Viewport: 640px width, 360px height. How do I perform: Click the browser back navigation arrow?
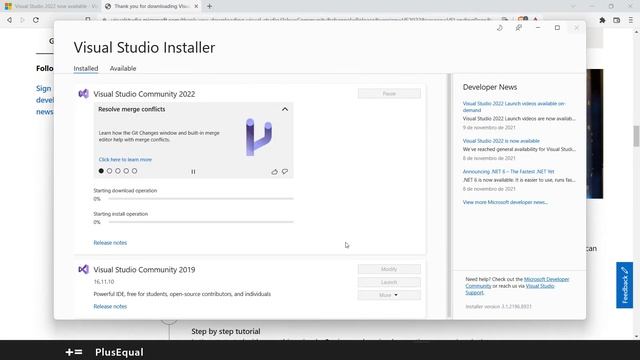coord(9,20)
